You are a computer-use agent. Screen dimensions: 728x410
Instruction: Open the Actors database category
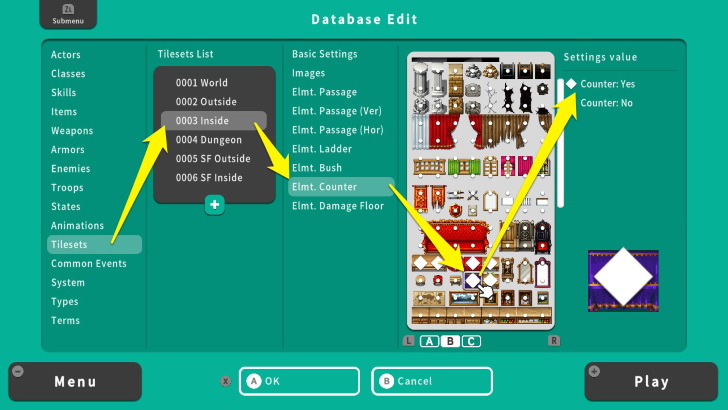(65, 55)
